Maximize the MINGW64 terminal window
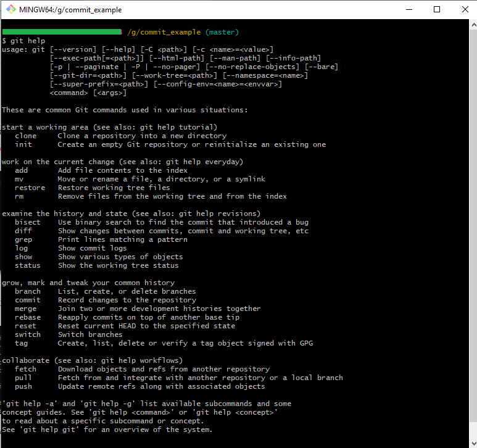The width and height of the screenshot is (477, 448). tap(437, 9)
